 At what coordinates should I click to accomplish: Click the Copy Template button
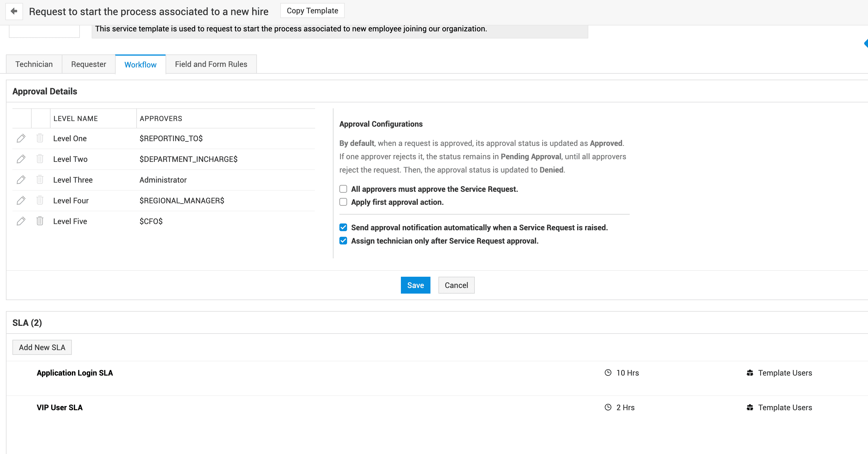(x=312, y=11)
